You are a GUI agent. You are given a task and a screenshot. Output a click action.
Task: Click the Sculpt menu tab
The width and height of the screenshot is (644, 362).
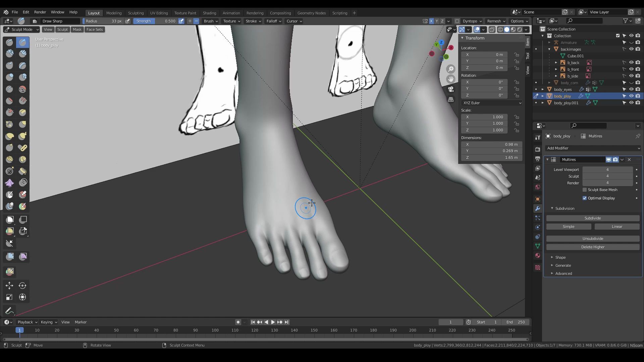point(62,29)
